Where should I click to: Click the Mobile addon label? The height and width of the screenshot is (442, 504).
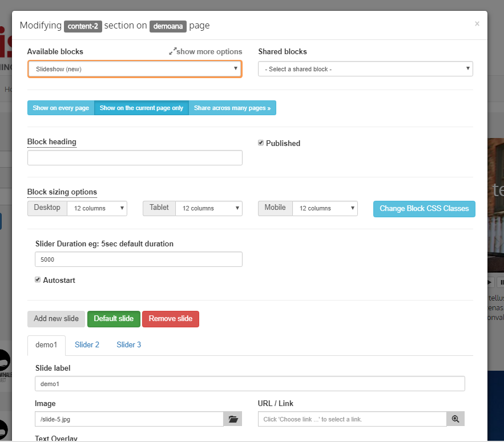coord(275,208)
